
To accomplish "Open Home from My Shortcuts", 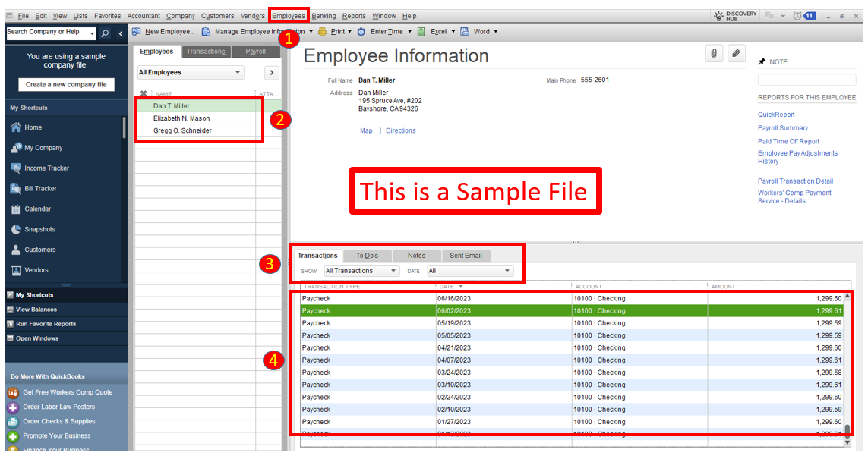I will click(x=26, y=127).
